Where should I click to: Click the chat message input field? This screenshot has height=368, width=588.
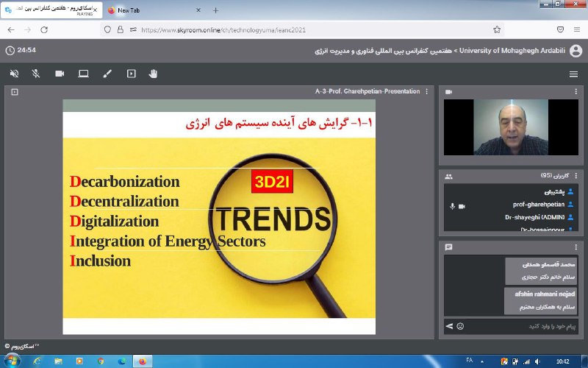521,326
